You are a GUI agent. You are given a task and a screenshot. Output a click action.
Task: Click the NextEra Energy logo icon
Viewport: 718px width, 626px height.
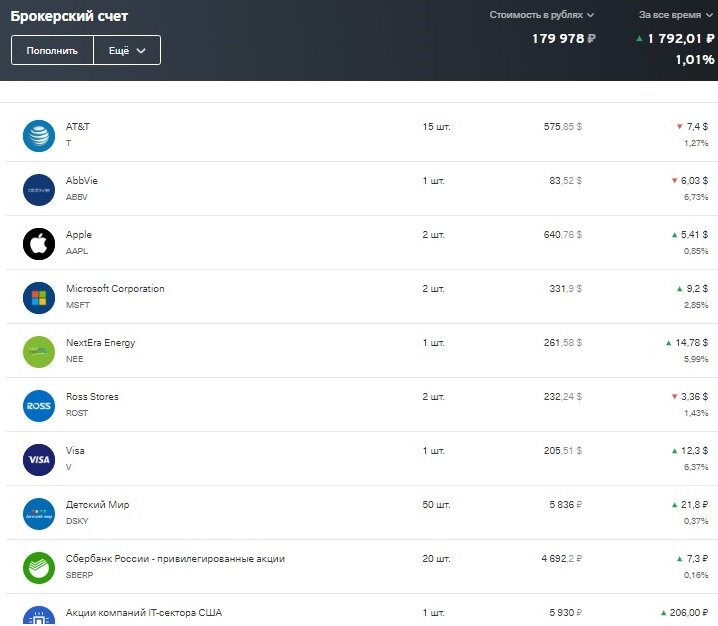point(39,352)
